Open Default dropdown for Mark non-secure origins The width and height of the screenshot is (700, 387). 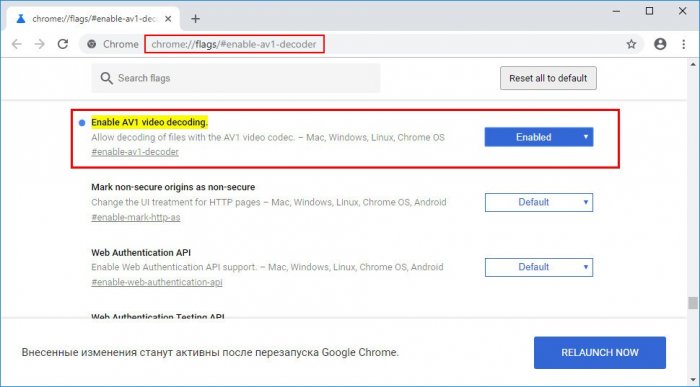[x=539, y=202]
